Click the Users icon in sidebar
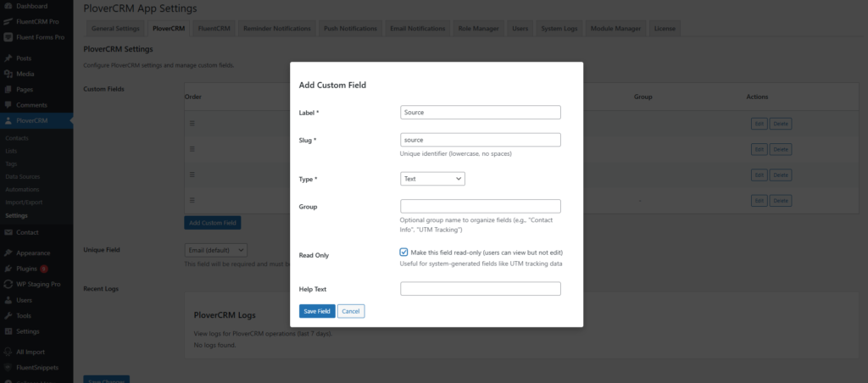The width and height of the screenshot is (868, 383). (8, 300)
